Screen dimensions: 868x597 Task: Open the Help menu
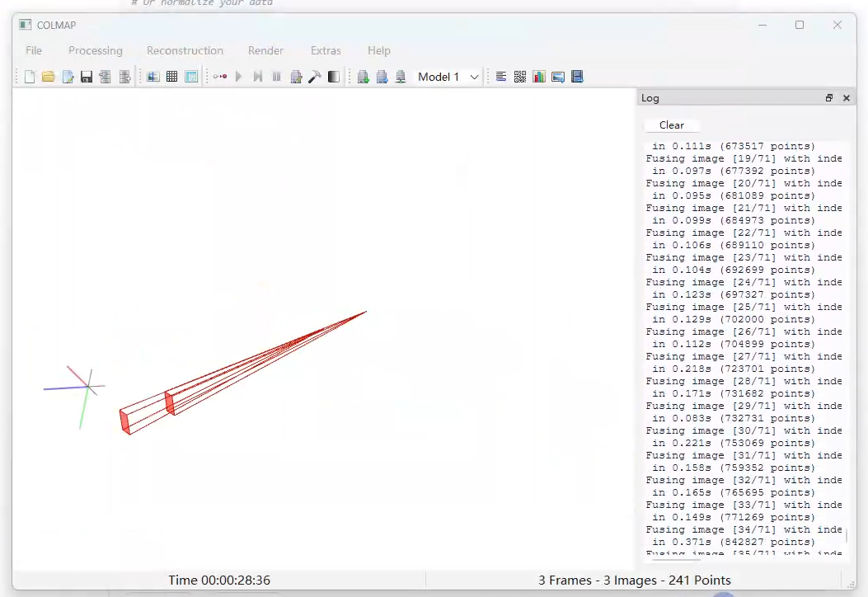pos(379,50)
